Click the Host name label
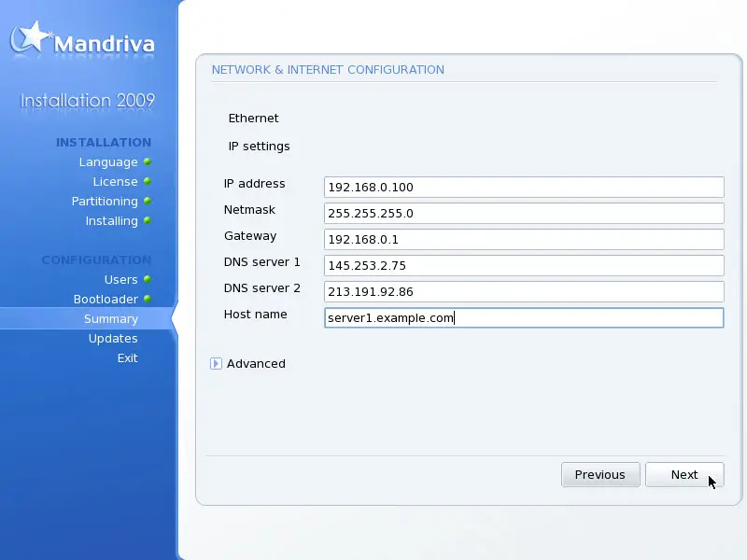This screenshot has height=560, width=747. (x=255, y=315)
